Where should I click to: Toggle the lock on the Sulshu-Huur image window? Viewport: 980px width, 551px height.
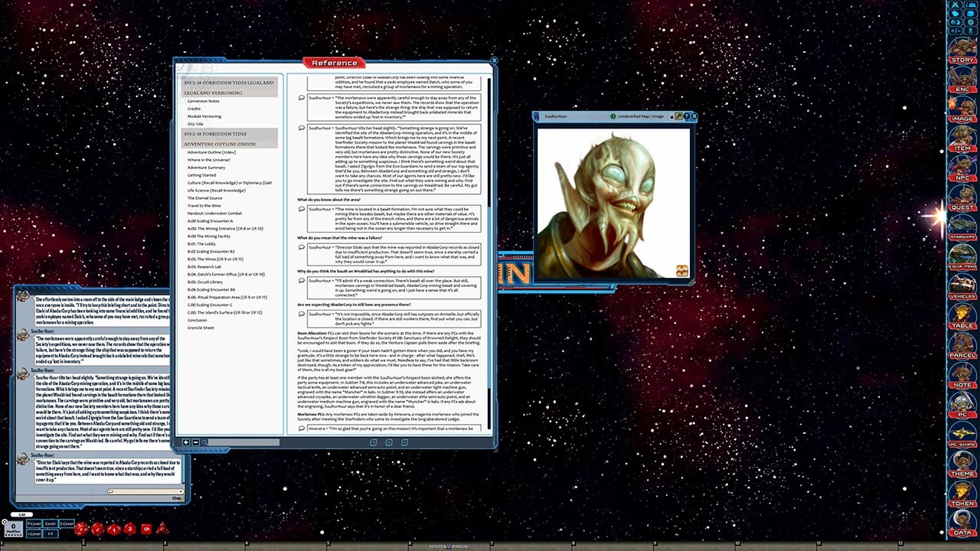pos(671,116)
